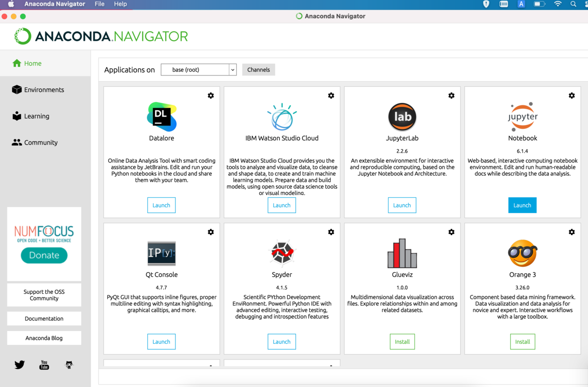Click the Anaconda Navigator logo

101,36
